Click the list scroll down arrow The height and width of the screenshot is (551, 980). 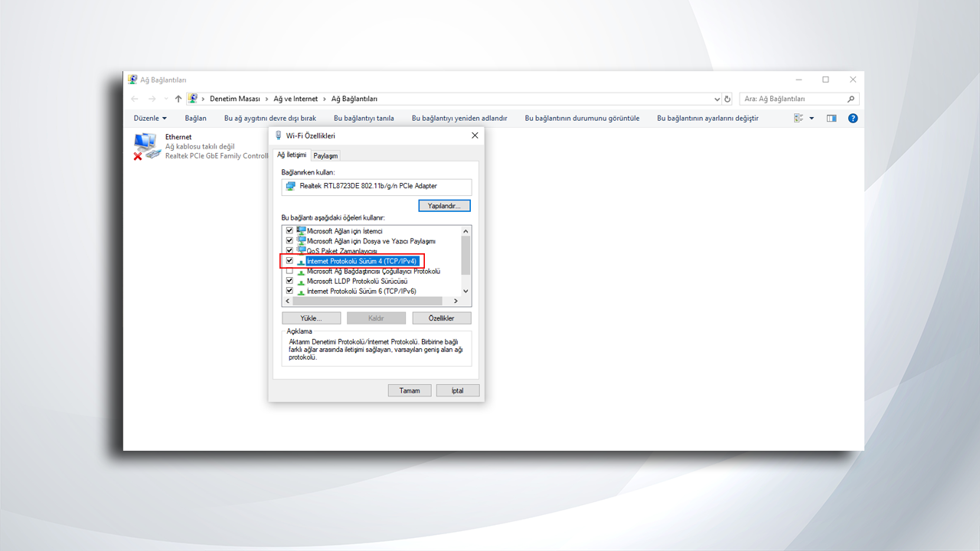[465, 291]
